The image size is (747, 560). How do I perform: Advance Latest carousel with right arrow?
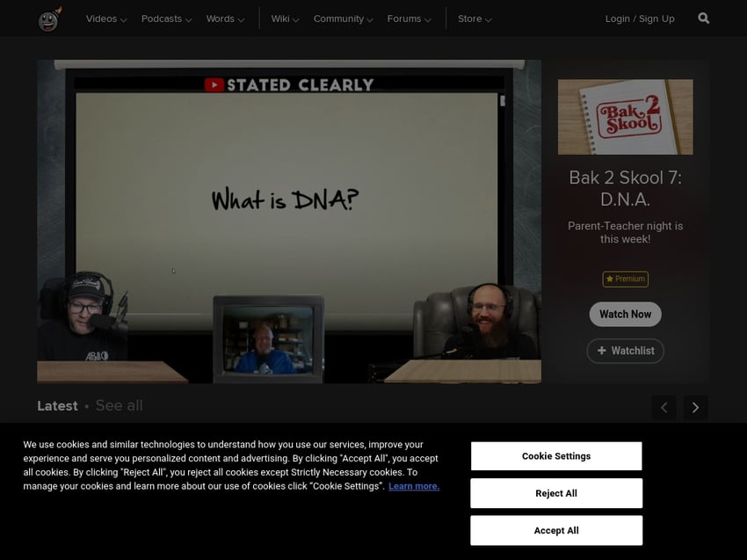[695, 407]
